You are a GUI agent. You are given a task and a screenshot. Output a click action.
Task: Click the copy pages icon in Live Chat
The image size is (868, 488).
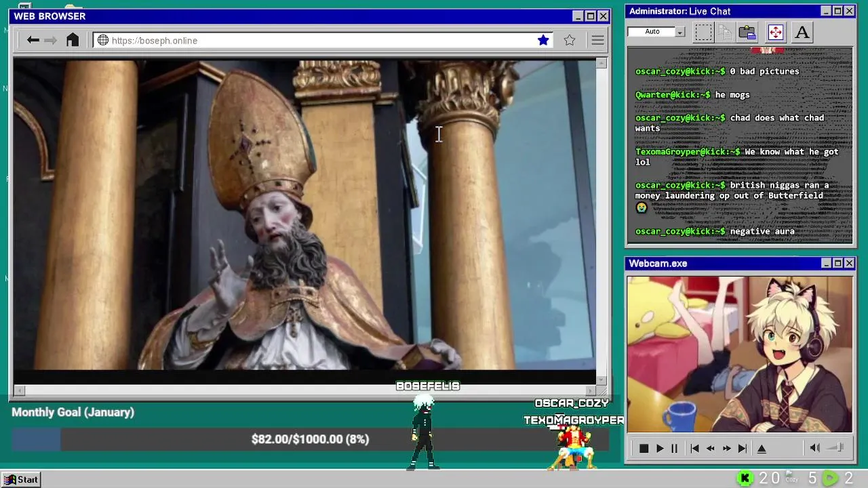(x=725, y=32)
